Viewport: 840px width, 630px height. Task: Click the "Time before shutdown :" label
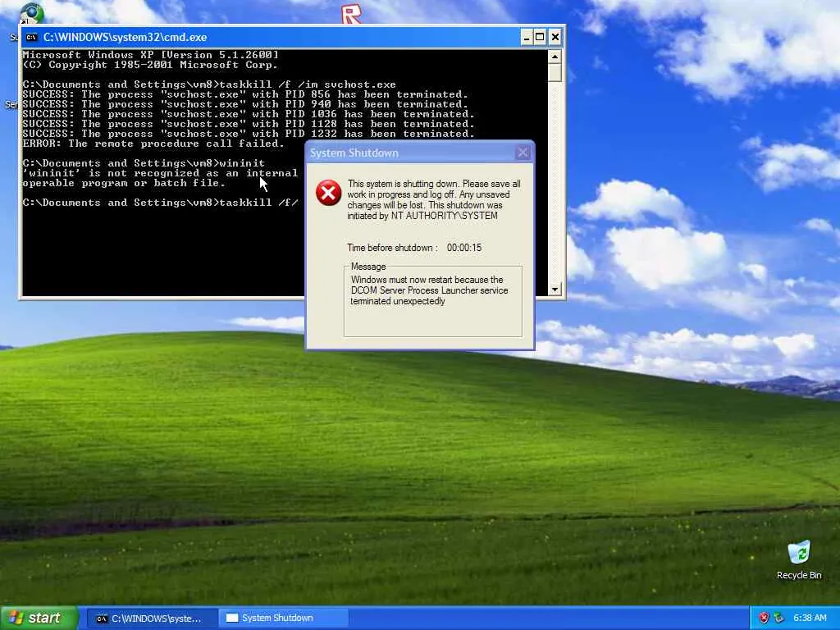point(392,248)
